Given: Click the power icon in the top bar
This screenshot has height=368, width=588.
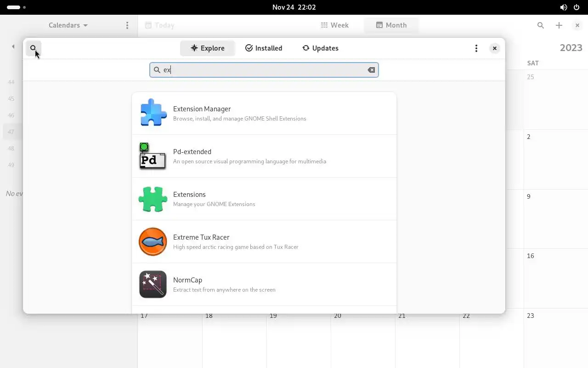Looking at the screenshot, I should coord(577,7).
